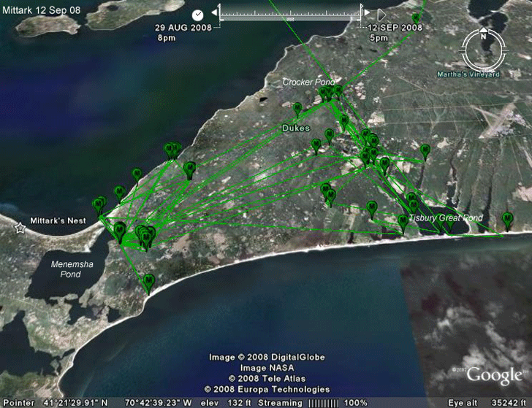The width and height of the screenshot is (532, 408).
Task: Step time slider forward arrow
Action: click(x=367, y=12)
